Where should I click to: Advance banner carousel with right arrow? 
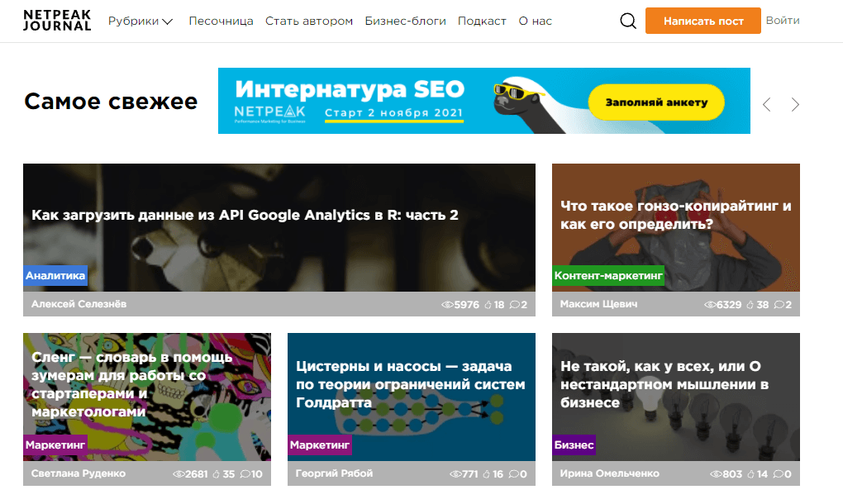coord(795,104)
